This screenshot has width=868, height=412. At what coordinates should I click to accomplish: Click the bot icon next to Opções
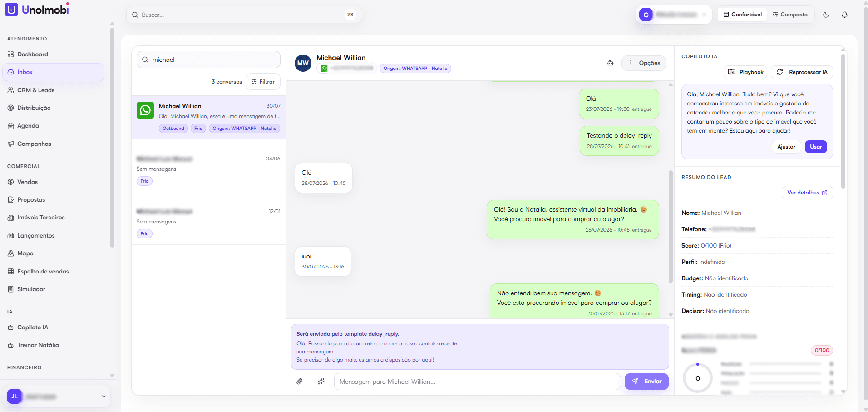[x=610, y=63]
